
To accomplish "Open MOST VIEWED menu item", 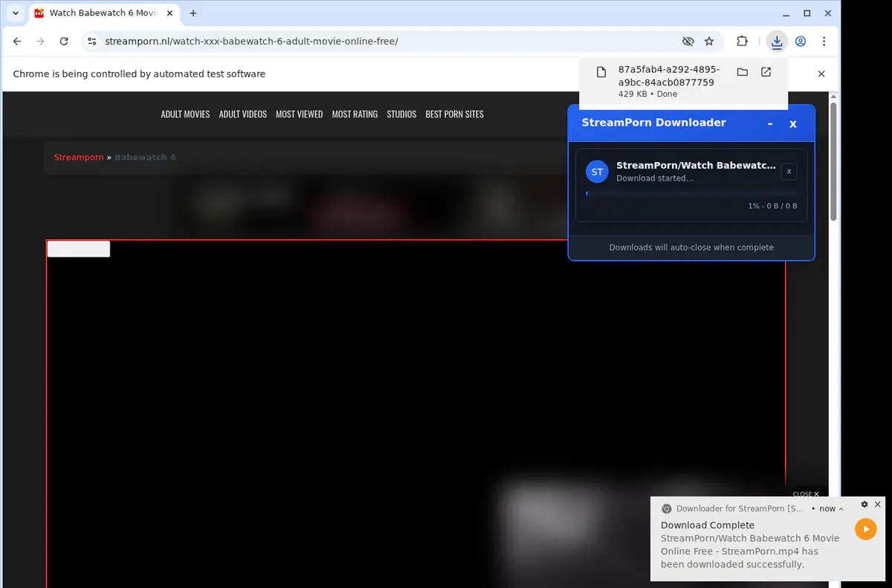I will [299, 114].
